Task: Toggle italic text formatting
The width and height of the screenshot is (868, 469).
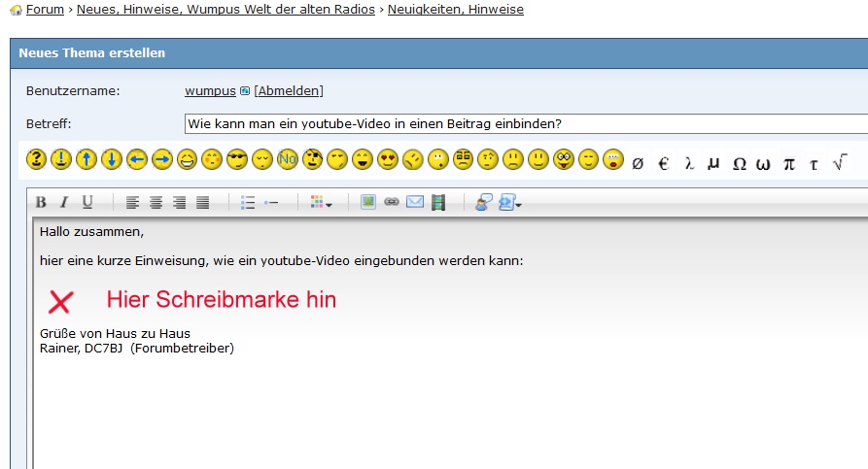Action: 64,202
